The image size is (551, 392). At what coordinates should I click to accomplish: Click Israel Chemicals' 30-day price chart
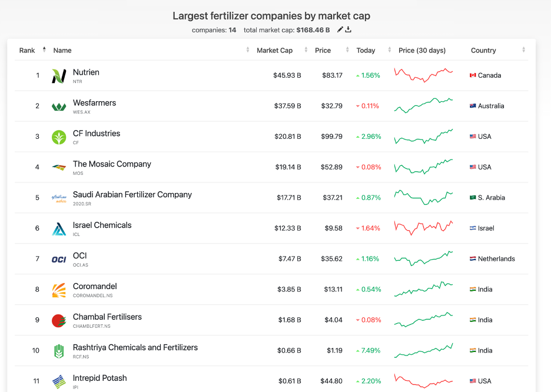423,228
